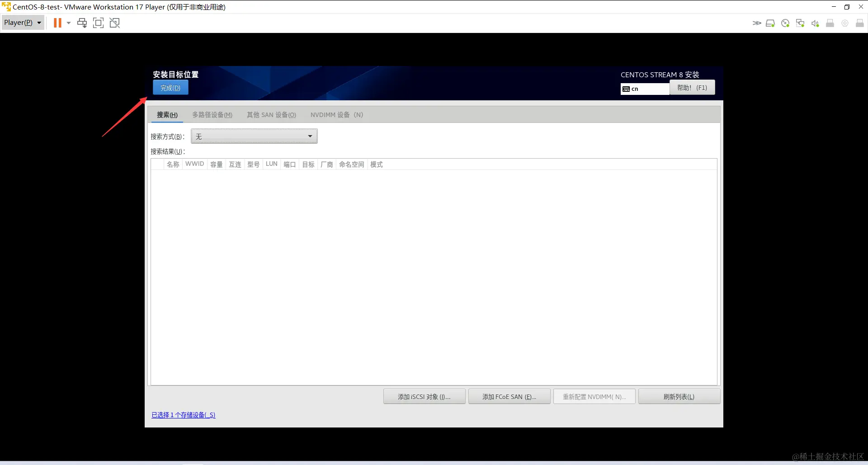Switch to the 多路径设备(M) tab
868x465 pixels.
click(x=212, y=115)
